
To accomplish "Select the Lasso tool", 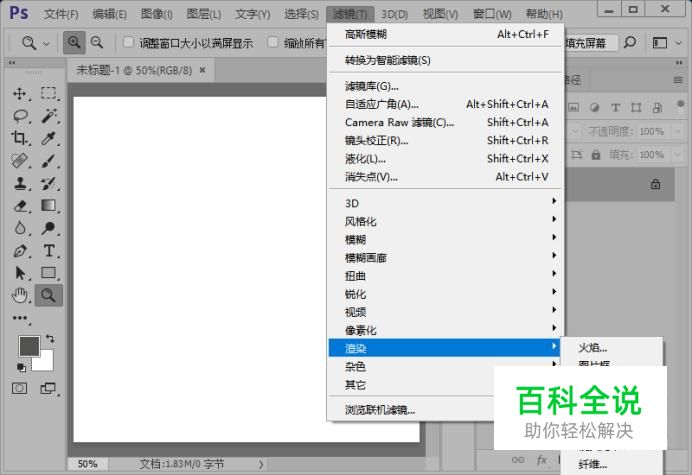I will point(20,116).
